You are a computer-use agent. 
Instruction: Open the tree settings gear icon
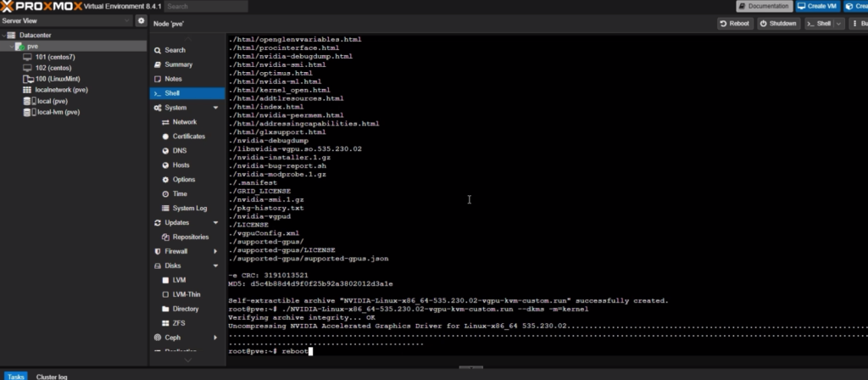[x=142, y=20]
